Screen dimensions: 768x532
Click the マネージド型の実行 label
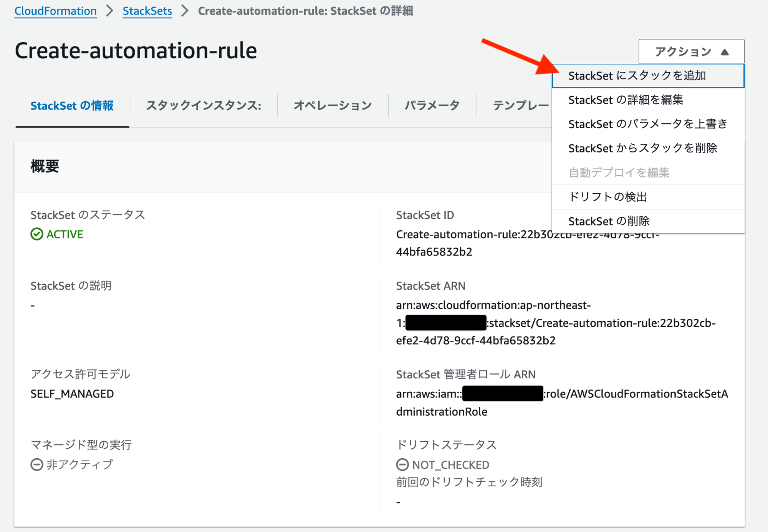coord(81,445)
